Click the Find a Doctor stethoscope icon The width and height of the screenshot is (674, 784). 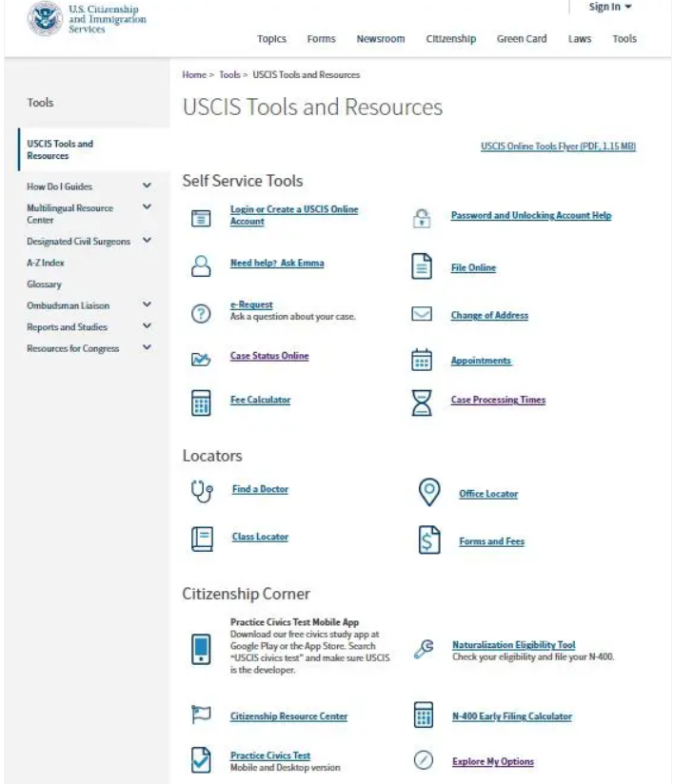pyautogui.click(x=202, y=491)
